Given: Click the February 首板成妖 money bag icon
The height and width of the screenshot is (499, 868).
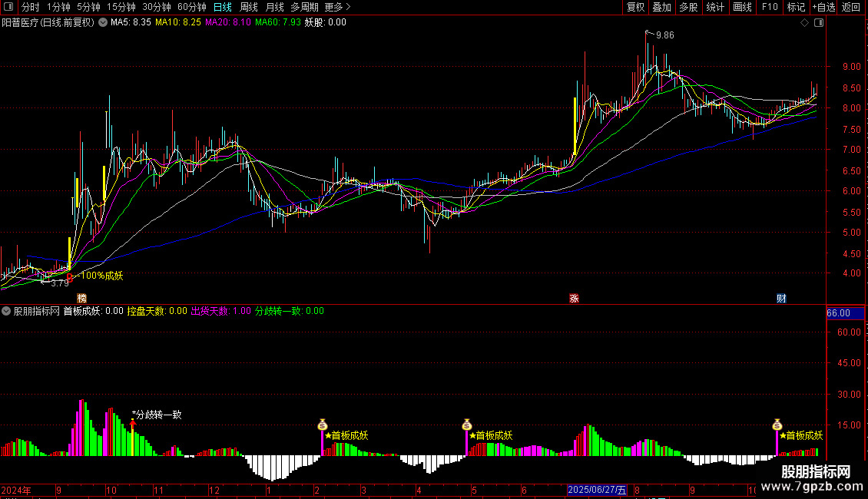Looking at the screenshot, I should click(x=323, y=425).
